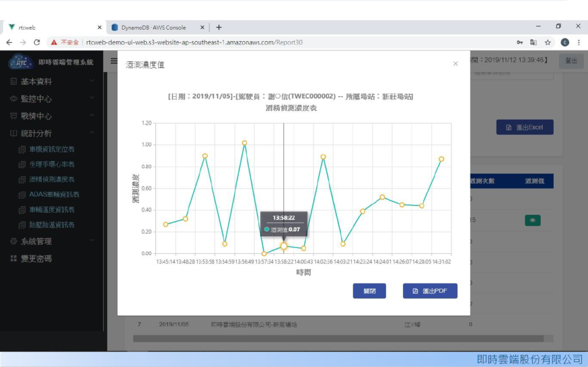Expand the 基本資料 sidebar menu
Image resolution: width=588 pixels, height=367 pixels.
point(52,82)
